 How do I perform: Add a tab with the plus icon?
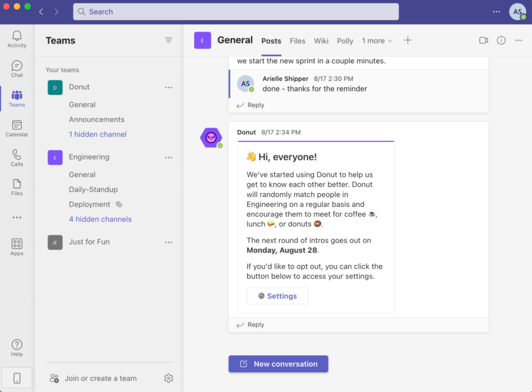coord(408,40)
